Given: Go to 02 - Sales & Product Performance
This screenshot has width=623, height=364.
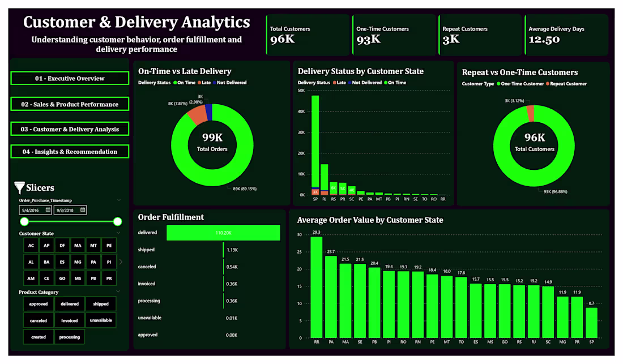Looking at the screenshot, I should [x=70, y=104].
